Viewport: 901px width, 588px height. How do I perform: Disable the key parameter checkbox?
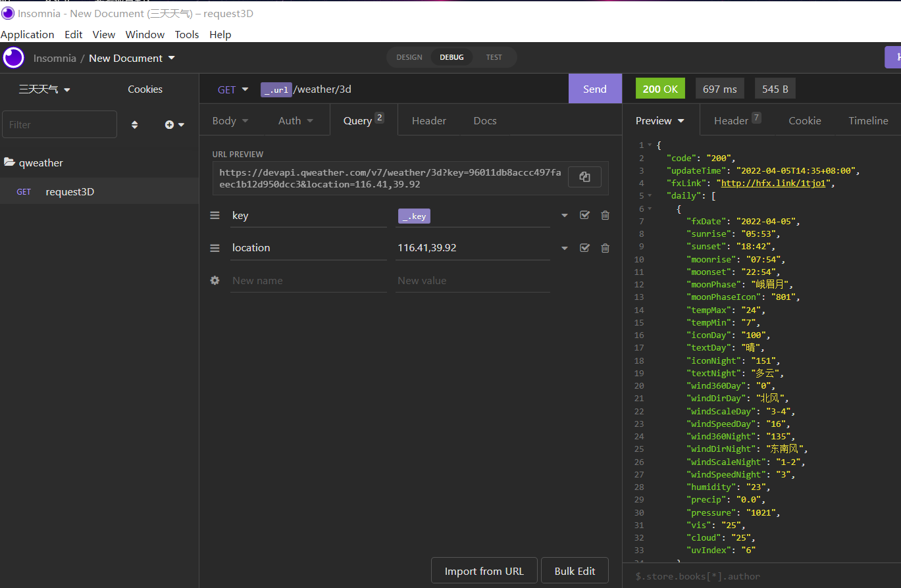(584, 215)
